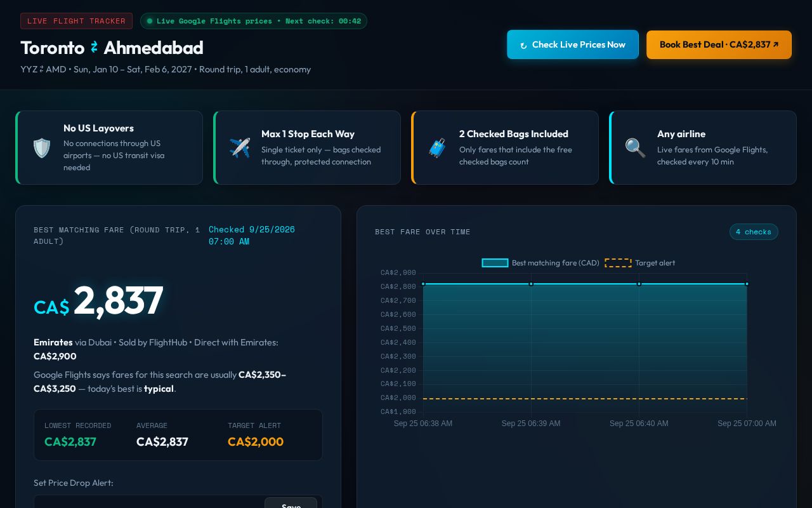Toggle Target alert legend swatch
Screen dimensions: 812x508
(618, 263)
